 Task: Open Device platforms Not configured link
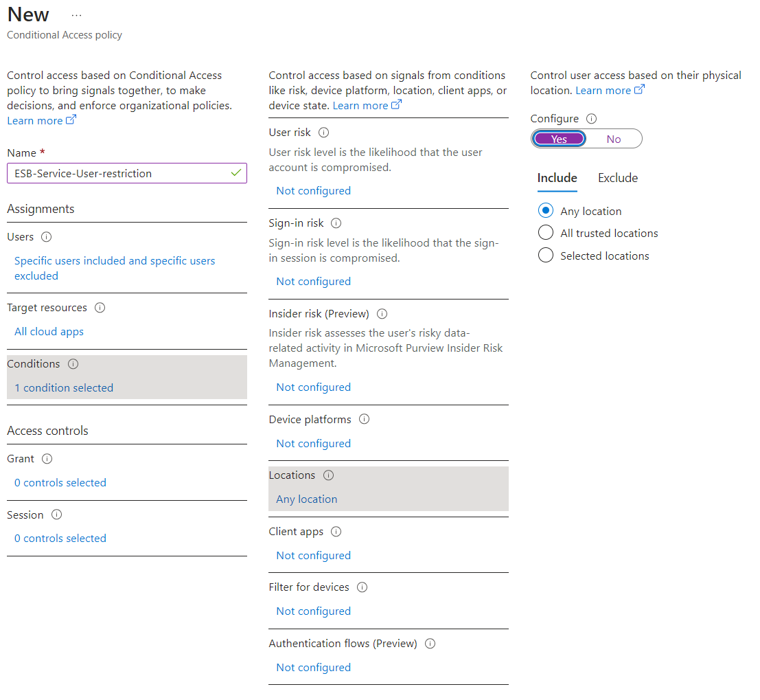pyautogui.click(x=314, y=443)
